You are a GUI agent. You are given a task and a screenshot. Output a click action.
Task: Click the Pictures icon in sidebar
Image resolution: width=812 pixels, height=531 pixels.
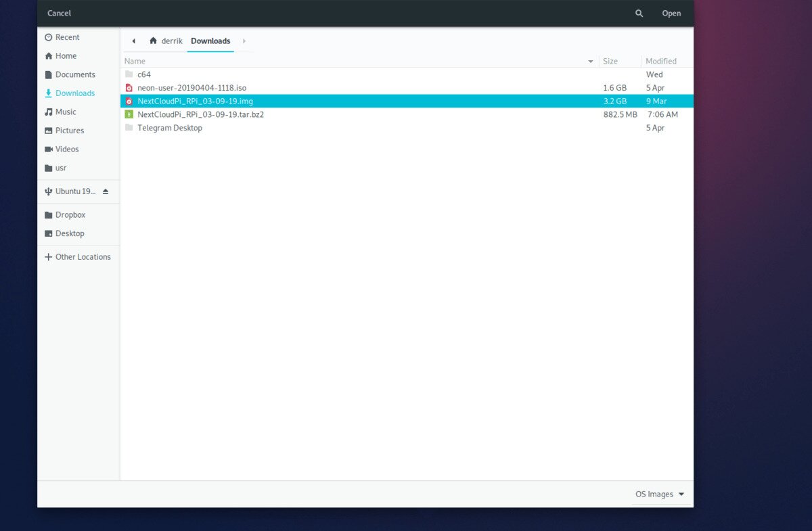tap(48, 131)
